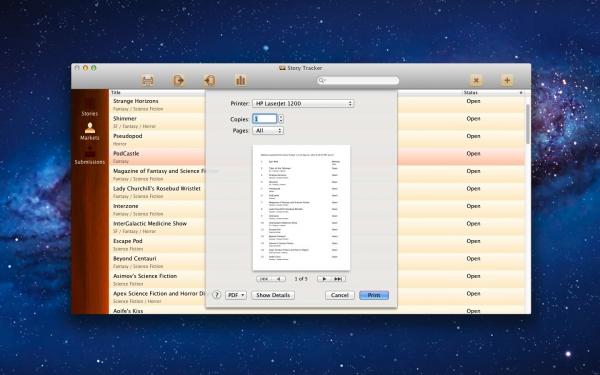Open the Printer dropdown HP LaserJet 1200
The height and width of the screenshot is (375, 600).
(303, 104)
